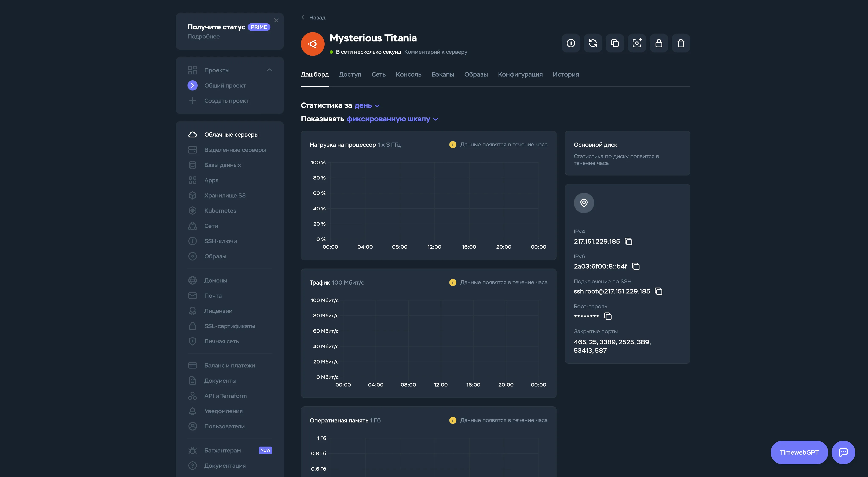Go back with the Назад link

(x=313, y=18)
